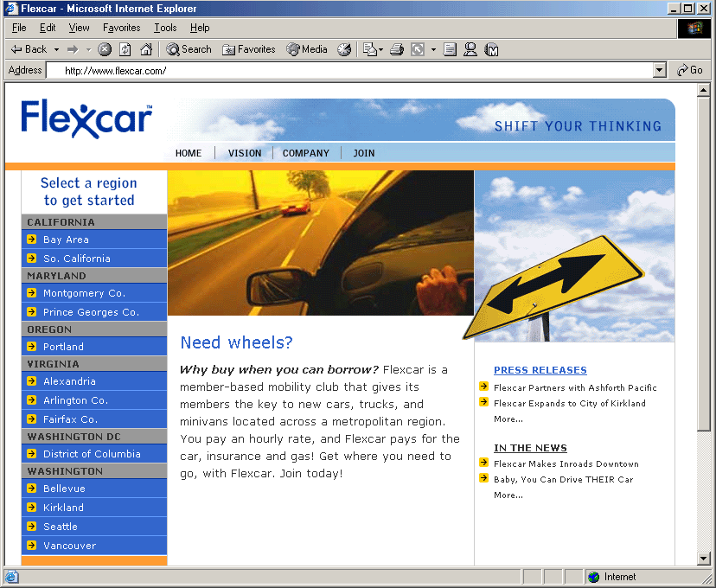Viewport: 716px width, 588px height.
Task: Click the IE page icon in status bar
Action: tap(11, 577)
